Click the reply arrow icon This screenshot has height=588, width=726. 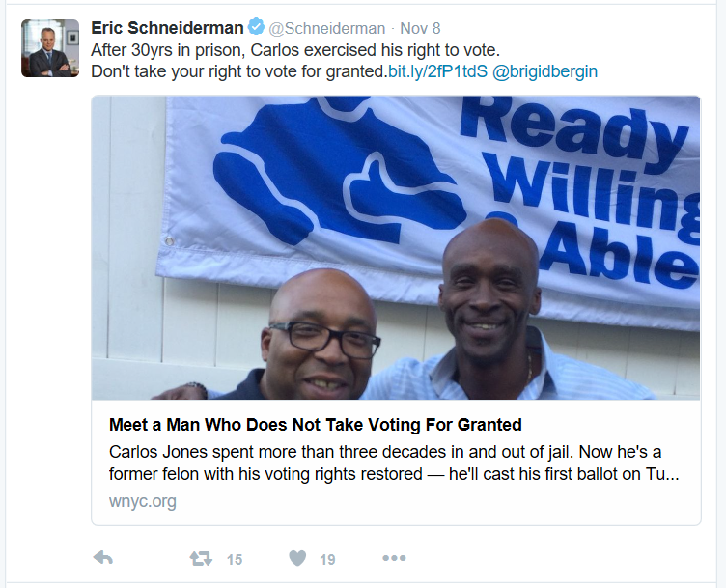pos(103,558)
